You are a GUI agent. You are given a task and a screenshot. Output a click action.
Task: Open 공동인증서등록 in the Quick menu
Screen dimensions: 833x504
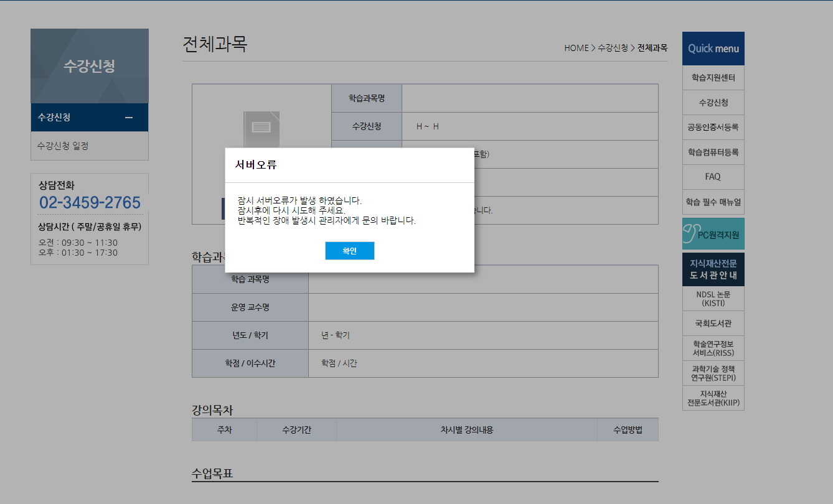(x=713, y=127)
